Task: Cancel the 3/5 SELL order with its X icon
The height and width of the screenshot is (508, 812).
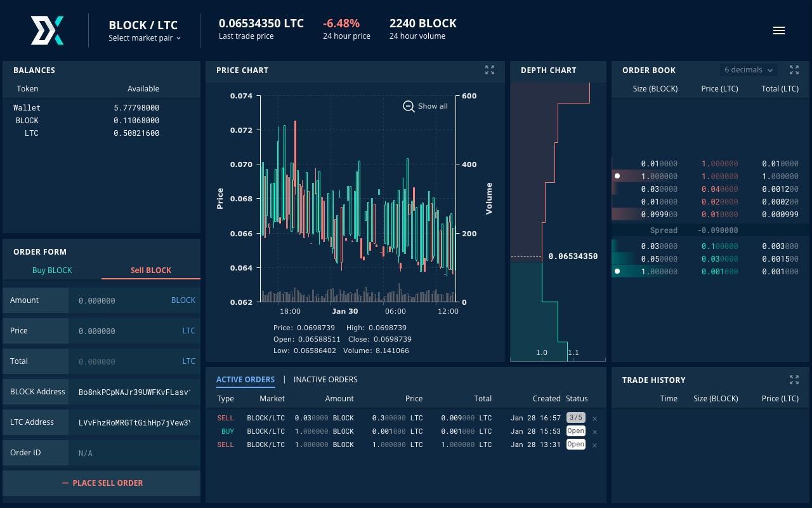Action: pos(594,418)
